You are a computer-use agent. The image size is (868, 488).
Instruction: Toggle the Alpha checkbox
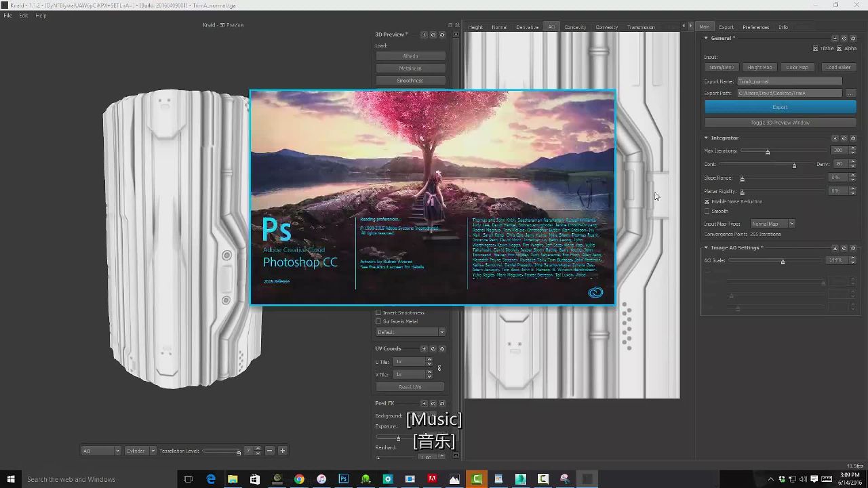pyautogui.click(x=839, y=49)
